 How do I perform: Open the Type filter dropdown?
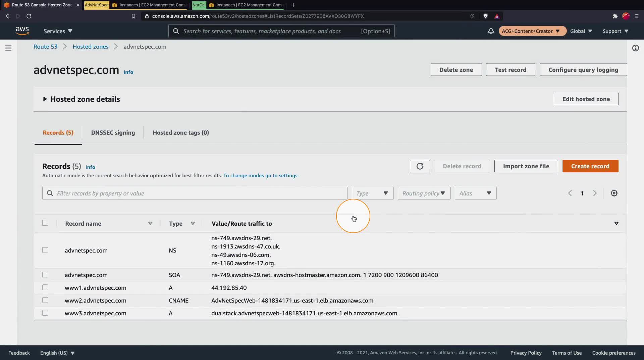pos(372,193)
